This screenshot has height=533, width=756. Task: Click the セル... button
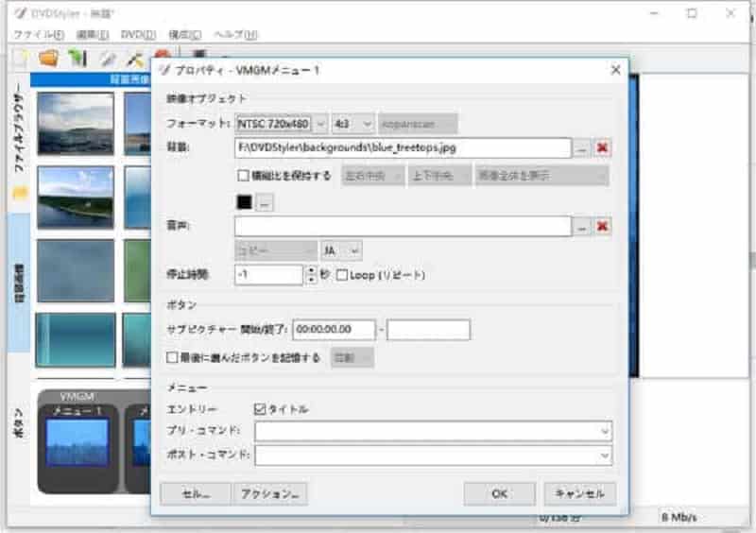point(196,494)
